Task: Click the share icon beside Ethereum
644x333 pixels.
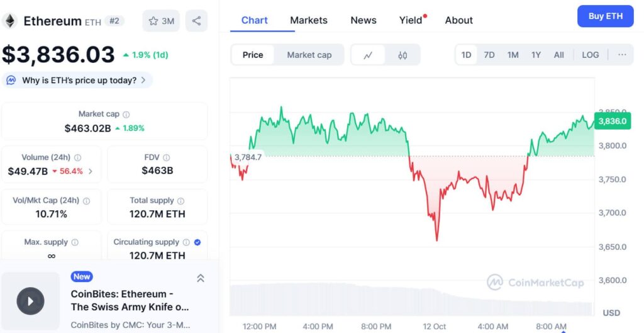Action: click(196, 21)
